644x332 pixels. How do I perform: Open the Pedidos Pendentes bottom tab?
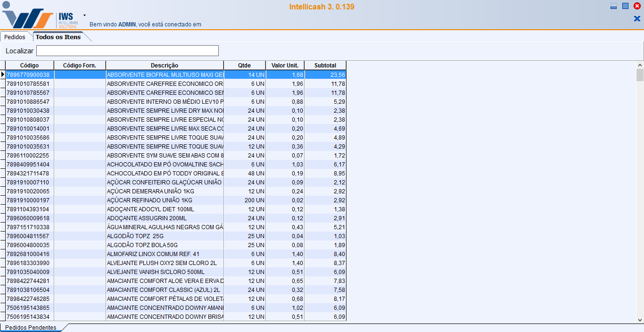click(31, 327)
